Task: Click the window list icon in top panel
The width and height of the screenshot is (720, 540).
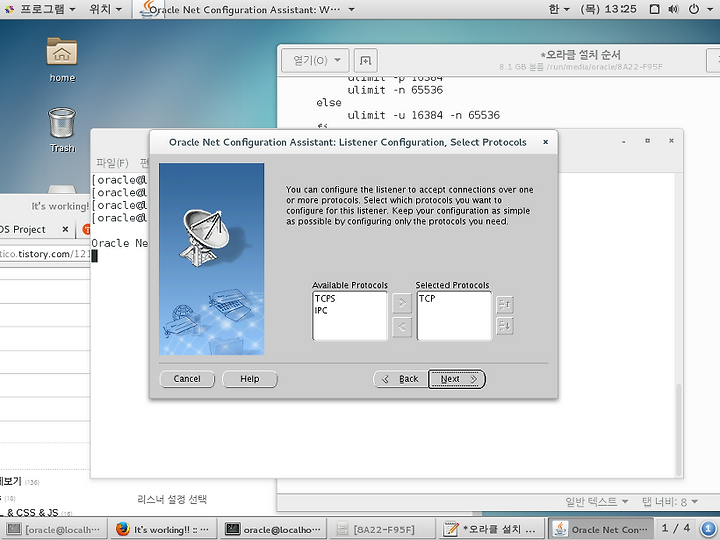Action: [x=655, y=9]
